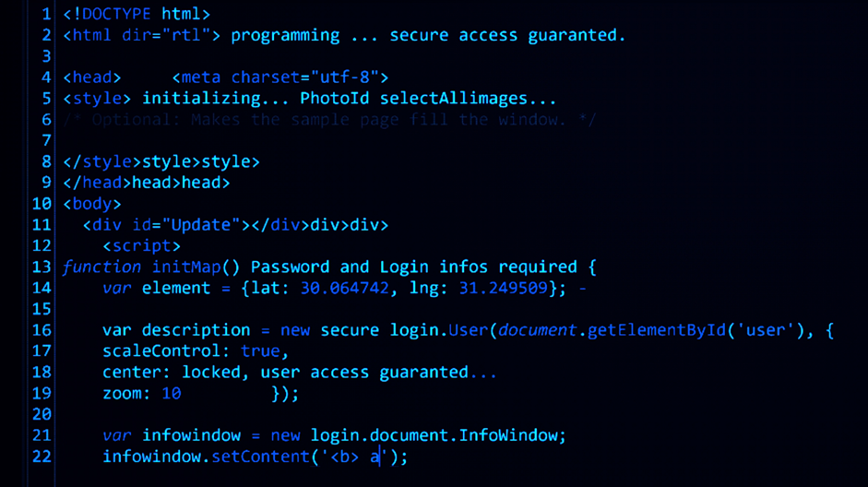Viewport: 868px width, 487px height.
Task: Click the zoom value 10
Action: click(x=172, y=394)
